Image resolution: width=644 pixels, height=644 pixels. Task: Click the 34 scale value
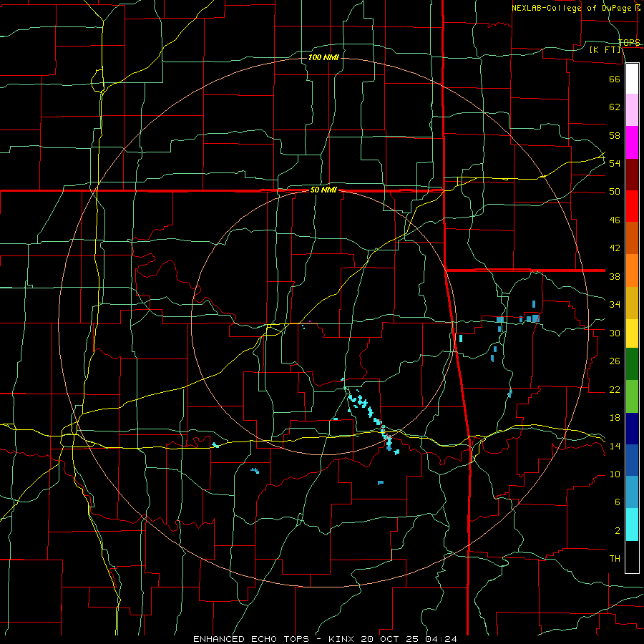pos(615,305)
